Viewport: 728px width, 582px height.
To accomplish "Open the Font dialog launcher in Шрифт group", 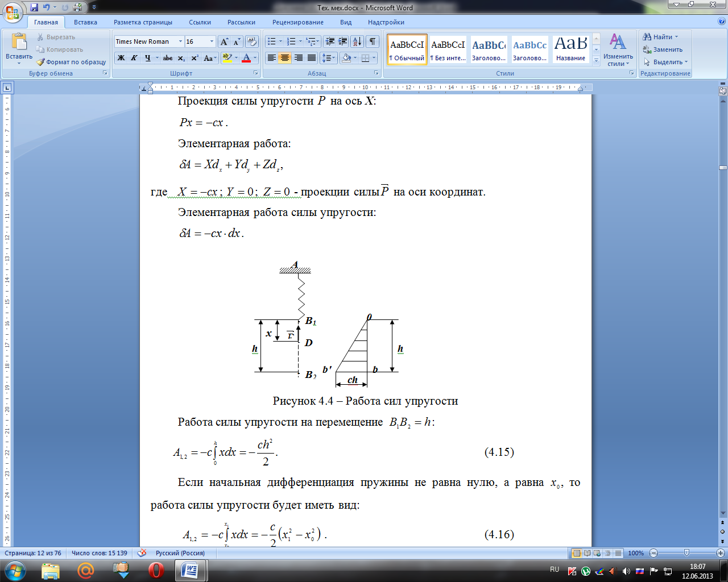I will (x=256, y=73).
